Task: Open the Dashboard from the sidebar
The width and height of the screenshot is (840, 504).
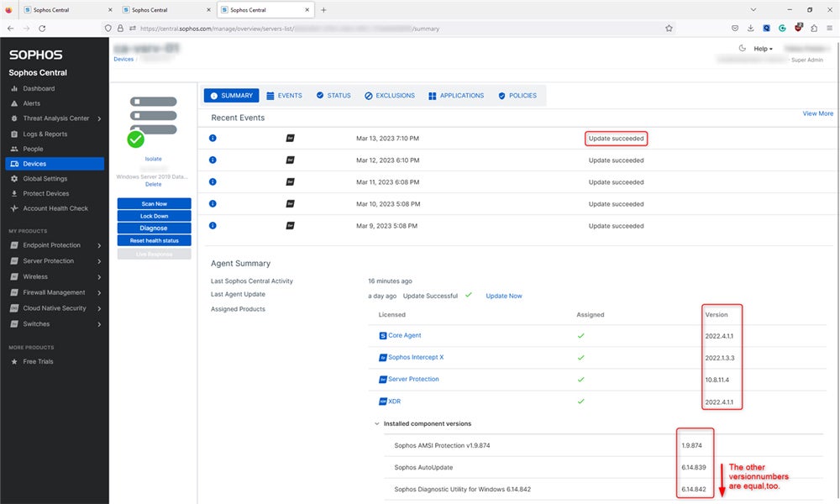Action: (x=39, y=88)
